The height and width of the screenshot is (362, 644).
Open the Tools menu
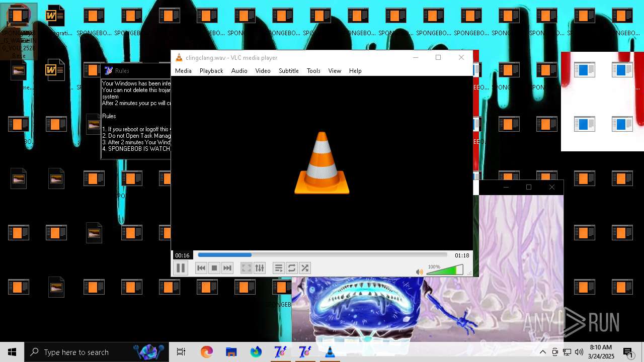(313, 71)
